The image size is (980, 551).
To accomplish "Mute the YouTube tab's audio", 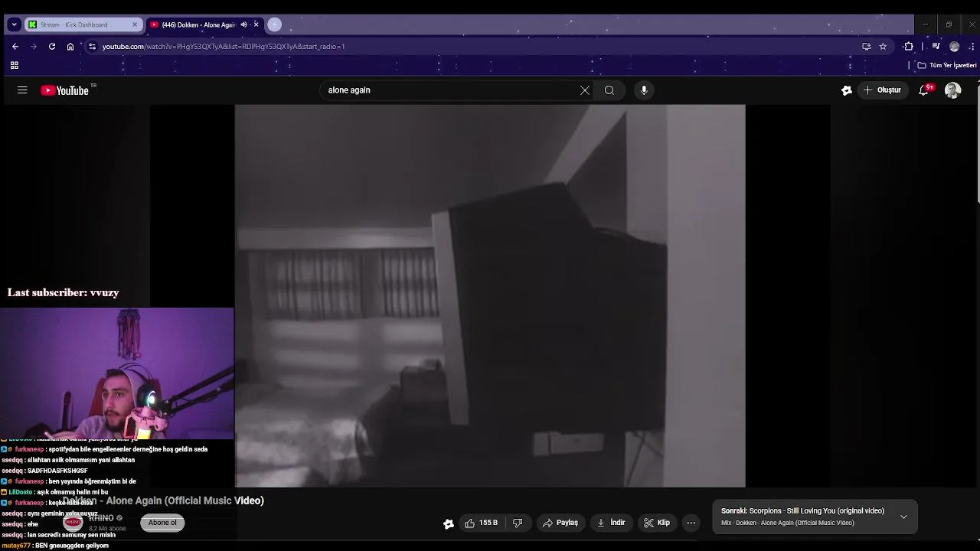I will 244,24.
